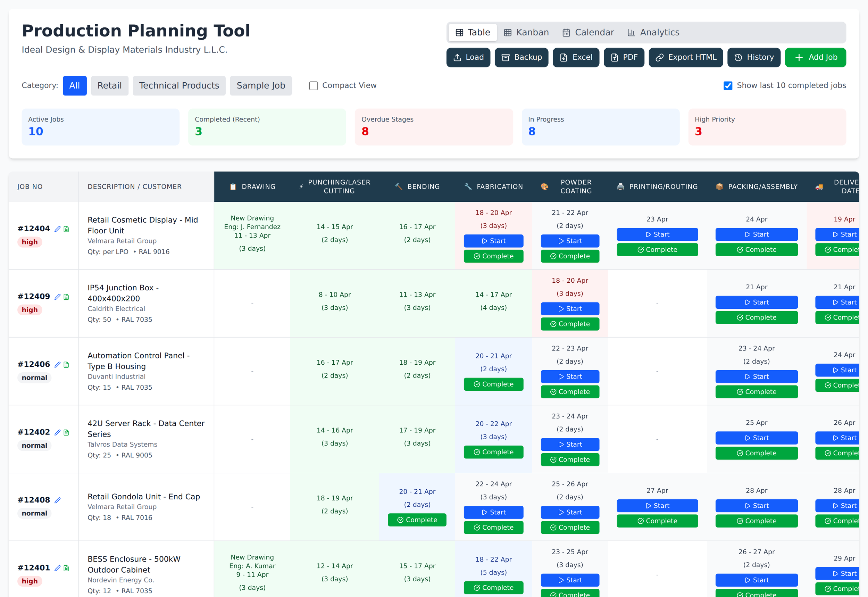
Task: Click the printer icon in the Printing/Routing header
Action: pyautogui.click(x=620, y=186)
